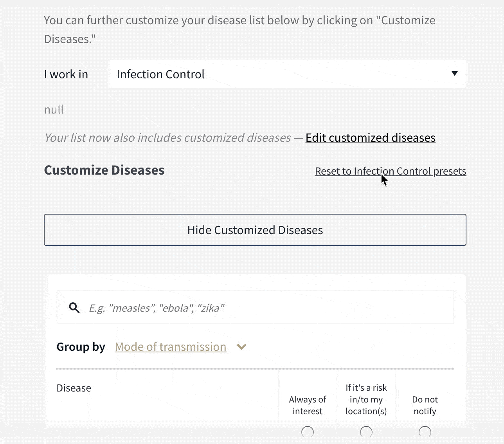Click the Disease column header
Image resolution: width=504 pixels, height=444 pixels.
pos(74,388)
